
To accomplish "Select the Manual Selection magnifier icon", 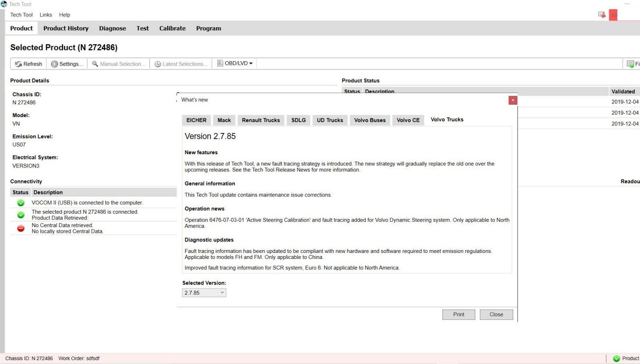I will 95,64.
